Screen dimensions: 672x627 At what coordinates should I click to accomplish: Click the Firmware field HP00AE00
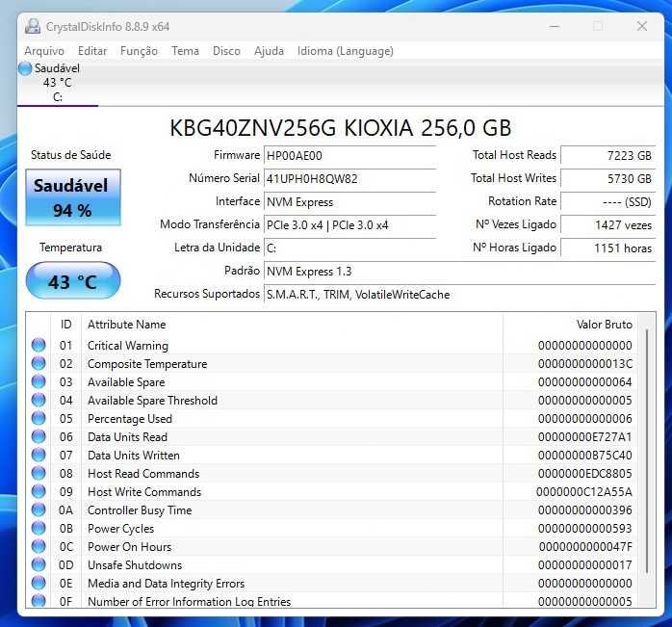(349, 156)
